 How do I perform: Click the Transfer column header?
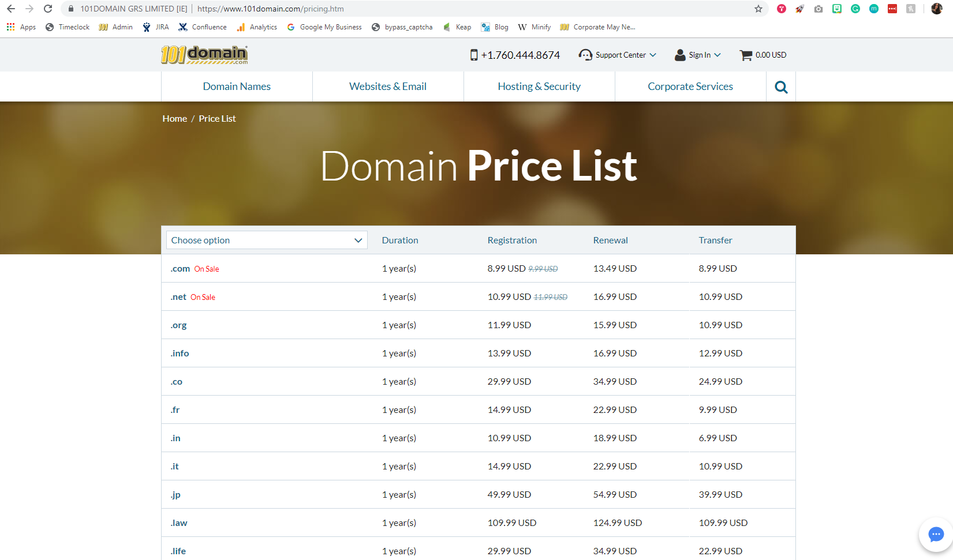tap(715, 240)
